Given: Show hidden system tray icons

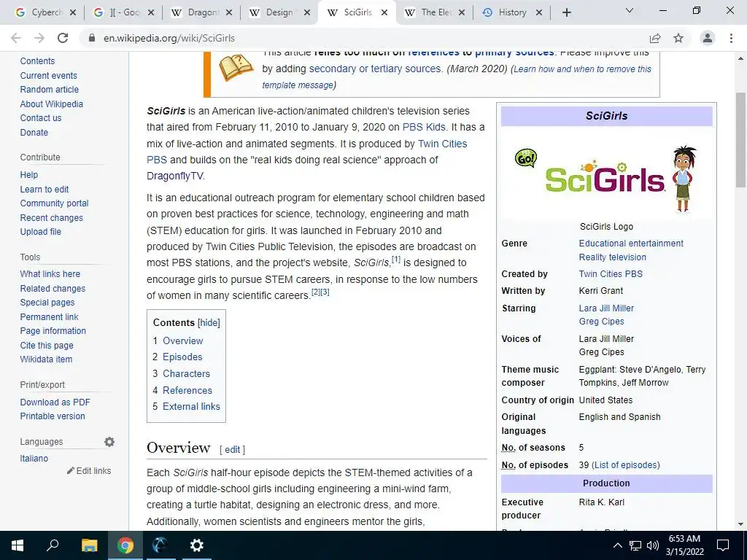Looking at the screenshot, I should (x=617, y=545).
